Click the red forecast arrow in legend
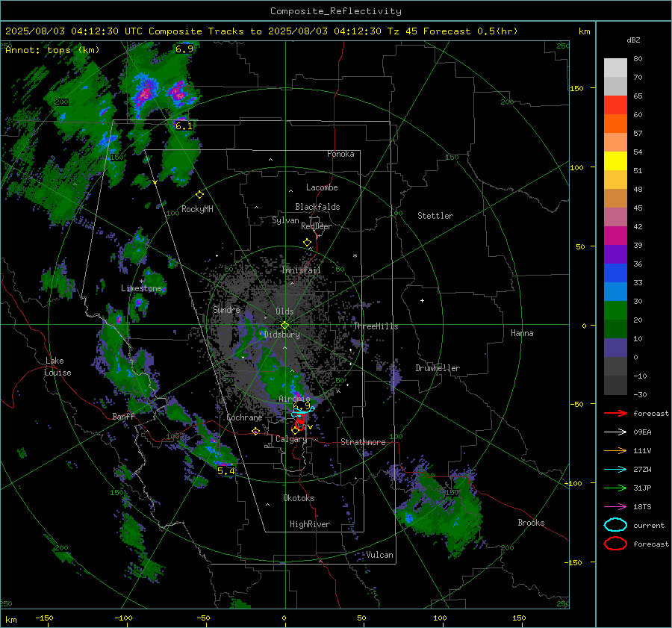The width and height of the screenshot is (672, 628). point(615,413)
